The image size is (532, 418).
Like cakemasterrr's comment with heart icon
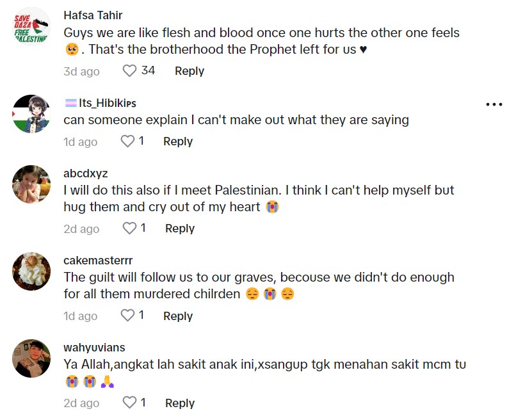[128, 316]
